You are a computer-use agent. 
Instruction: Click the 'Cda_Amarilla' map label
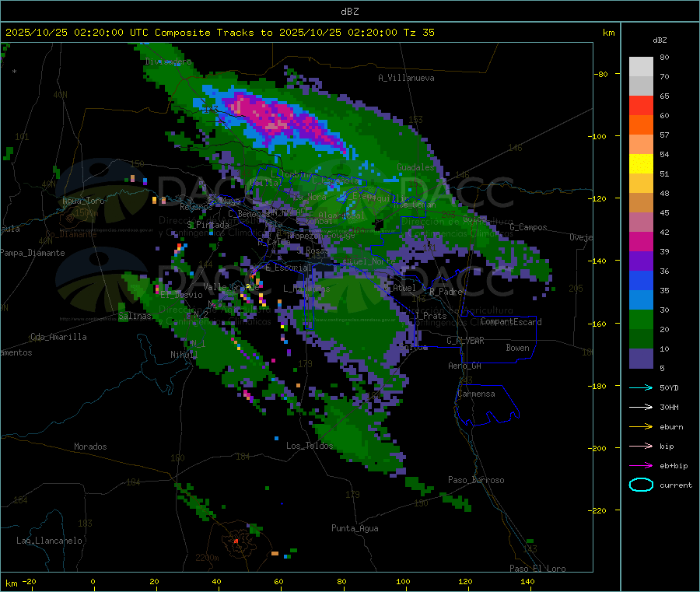coord(58,337)
